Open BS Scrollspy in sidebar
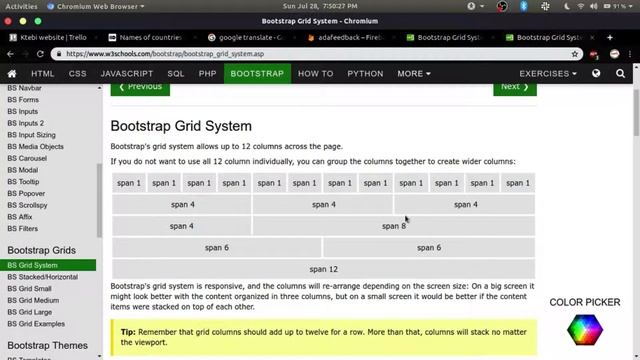 [27, 205]
